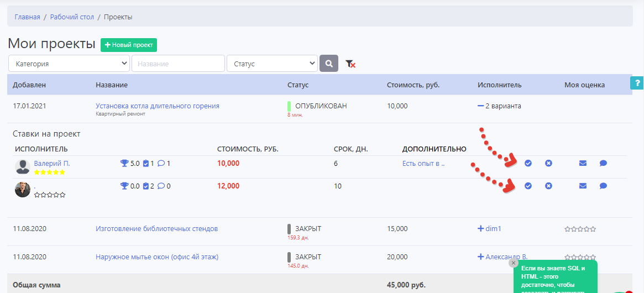Send email to Валерий П. via envelope icon

pyautogui.click(x=583, y=163)
